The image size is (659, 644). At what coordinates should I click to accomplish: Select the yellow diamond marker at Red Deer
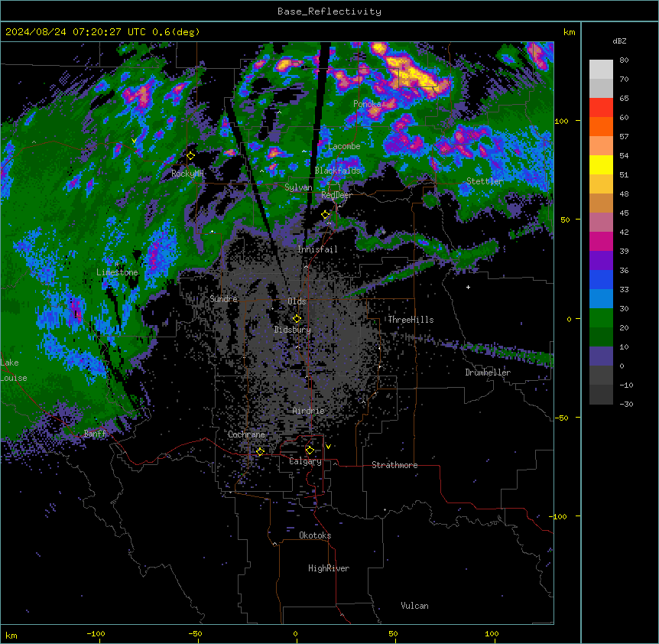[326, 215]
